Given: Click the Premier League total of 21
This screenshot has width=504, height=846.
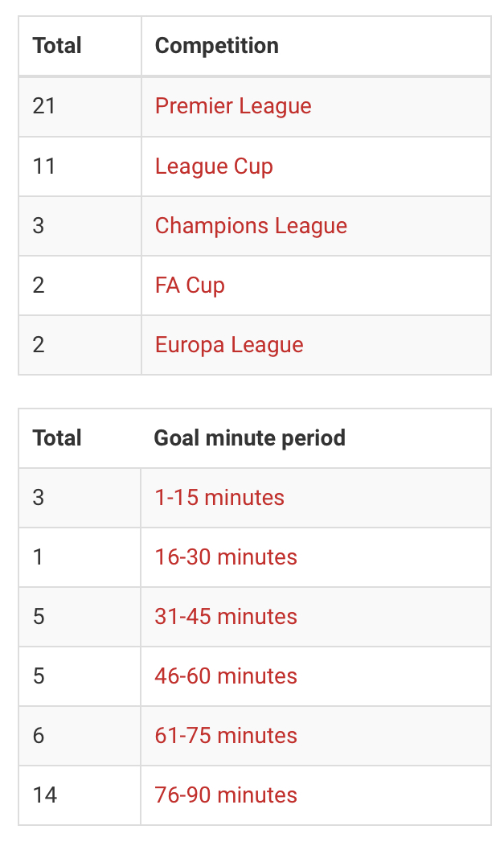Looking at the screenshot, I should [x=44, y=106].
